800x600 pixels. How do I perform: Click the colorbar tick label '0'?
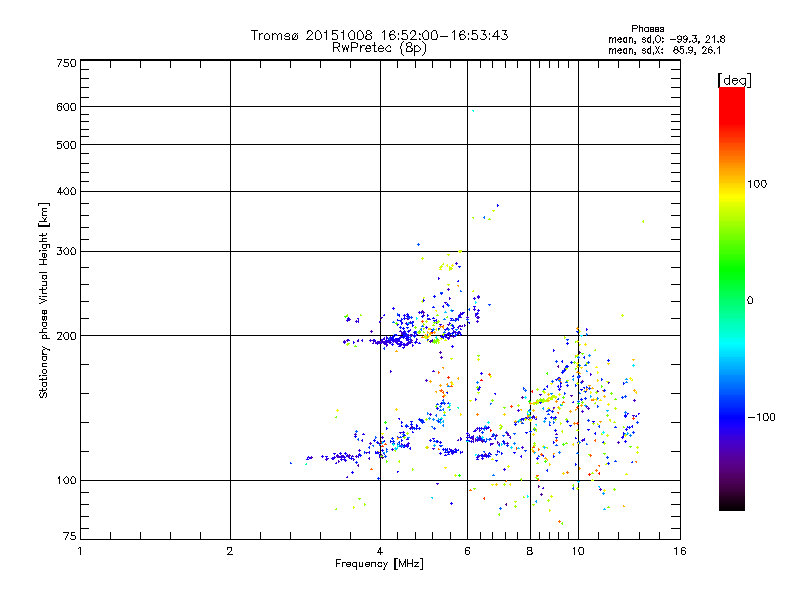click(750, 301)
